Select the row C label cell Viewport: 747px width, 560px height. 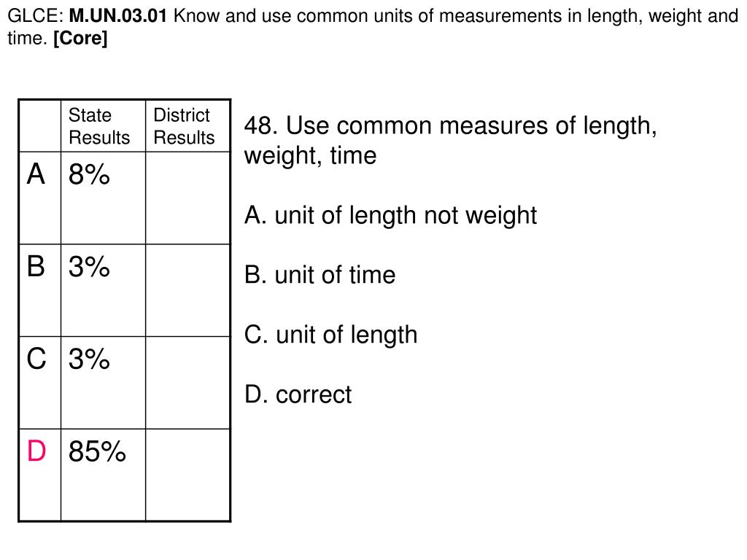tap(40, 383)
